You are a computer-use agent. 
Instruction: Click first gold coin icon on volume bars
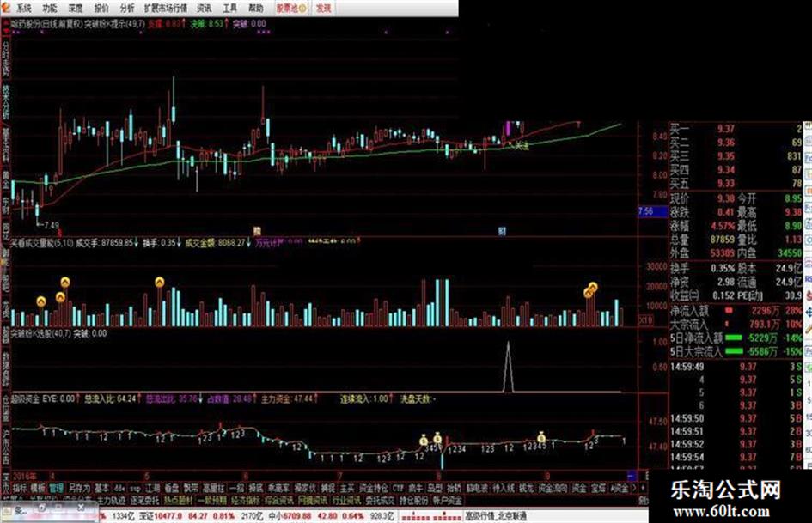[x=41, y=301]
